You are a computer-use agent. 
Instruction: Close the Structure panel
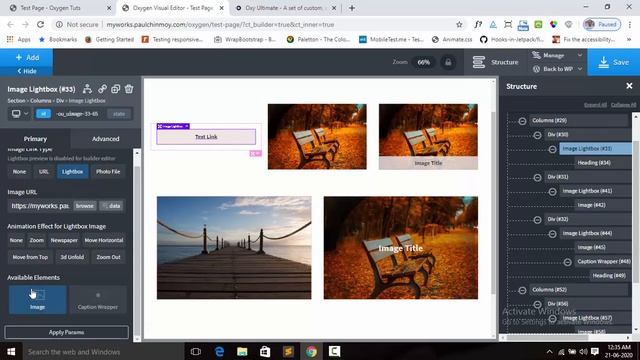coord(629,86)
